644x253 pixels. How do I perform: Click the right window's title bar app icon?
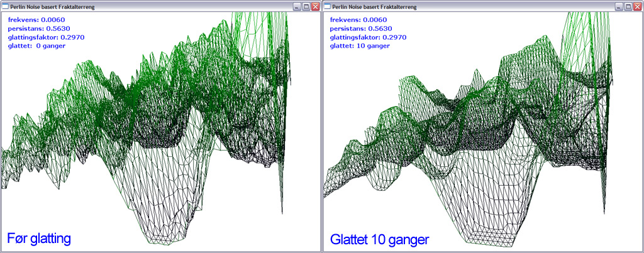(x=327, y=6)
